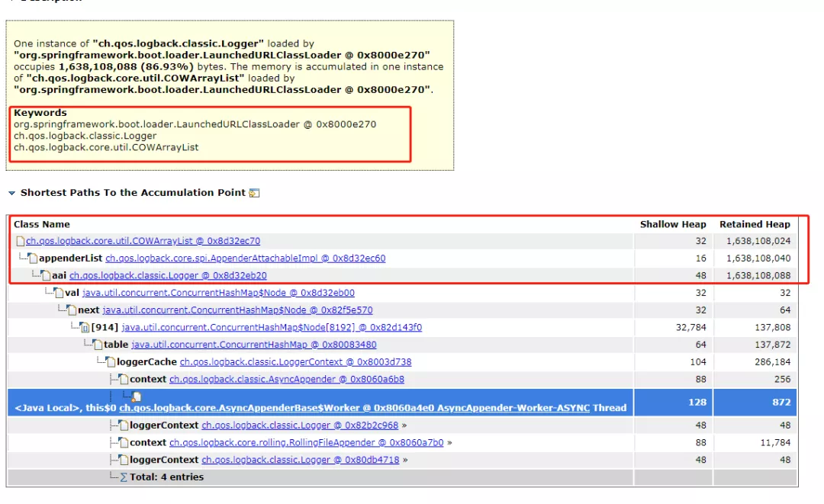Click retained heap value 11,784
824x504 pixels.
pos(775,442)
